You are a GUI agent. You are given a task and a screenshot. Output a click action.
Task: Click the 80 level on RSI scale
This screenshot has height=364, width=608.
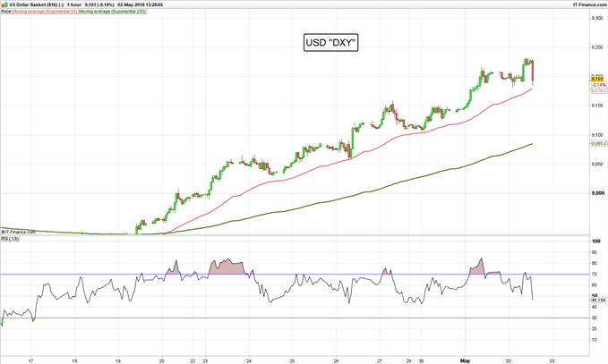point(594,263)
